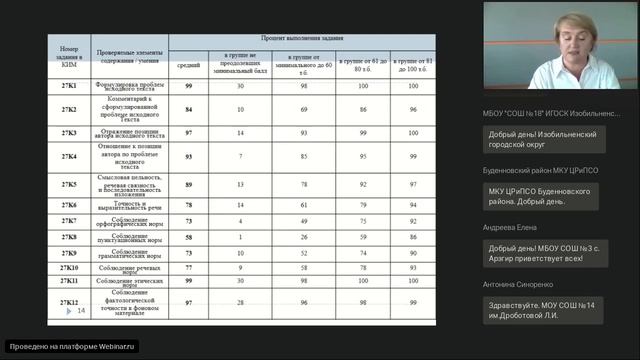Click table row label '27К8'
640x360 pixels.
[x=69, y=237]
